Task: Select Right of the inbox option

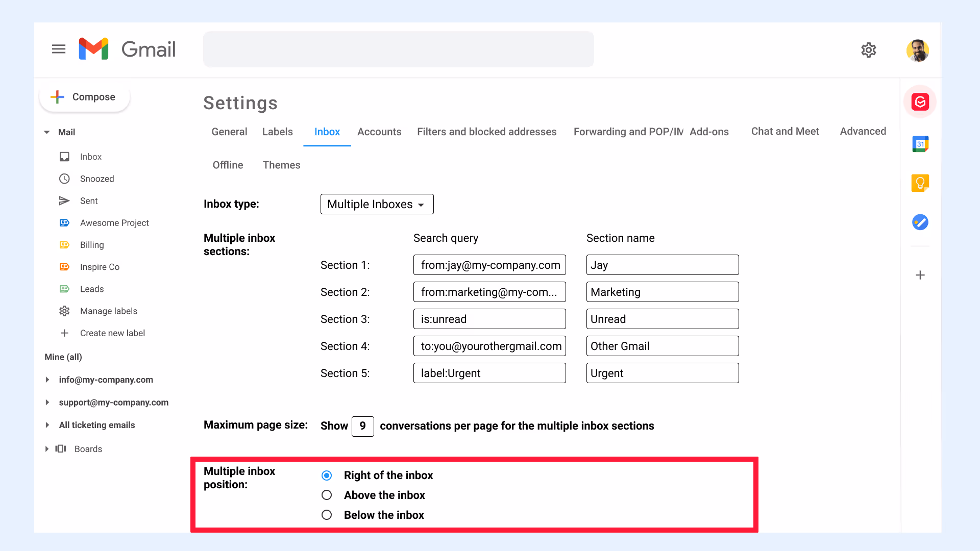Action: (x=327, y=475)
